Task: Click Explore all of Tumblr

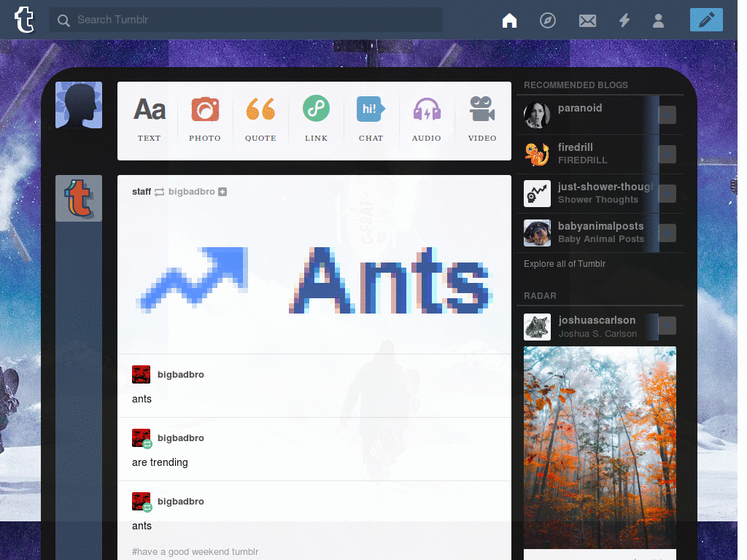Action: point(565,264)
